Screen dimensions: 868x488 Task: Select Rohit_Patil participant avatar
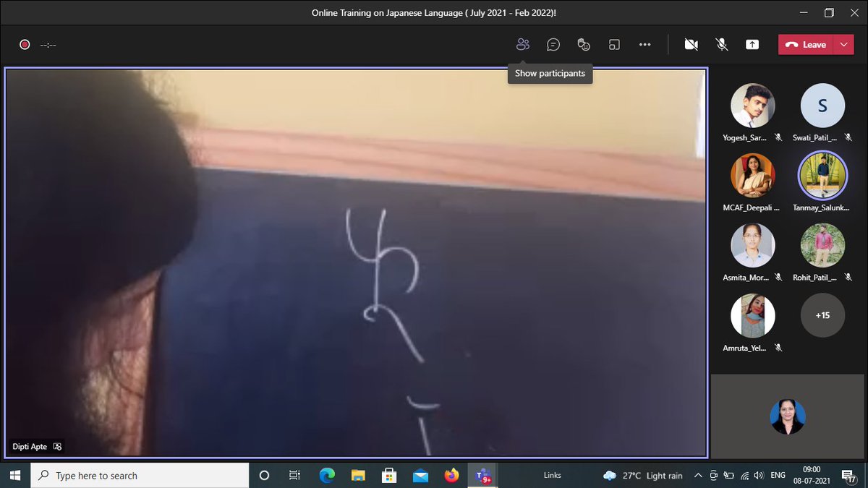[822, 246]
